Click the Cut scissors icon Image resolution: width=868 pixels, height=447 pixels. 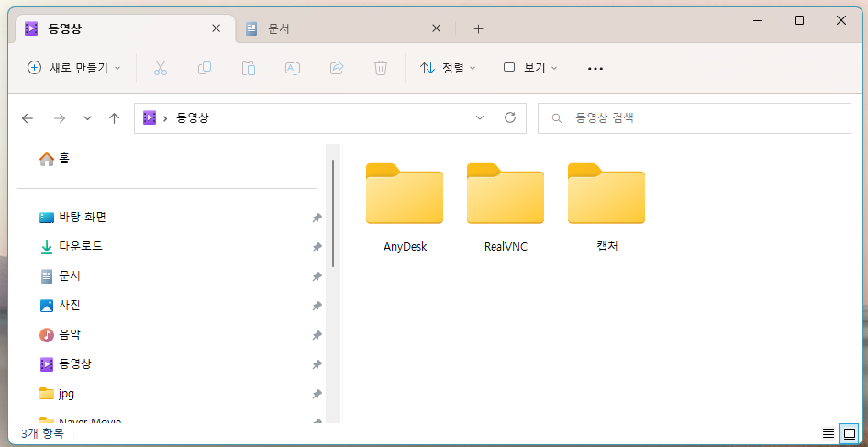tap(161, 68)
